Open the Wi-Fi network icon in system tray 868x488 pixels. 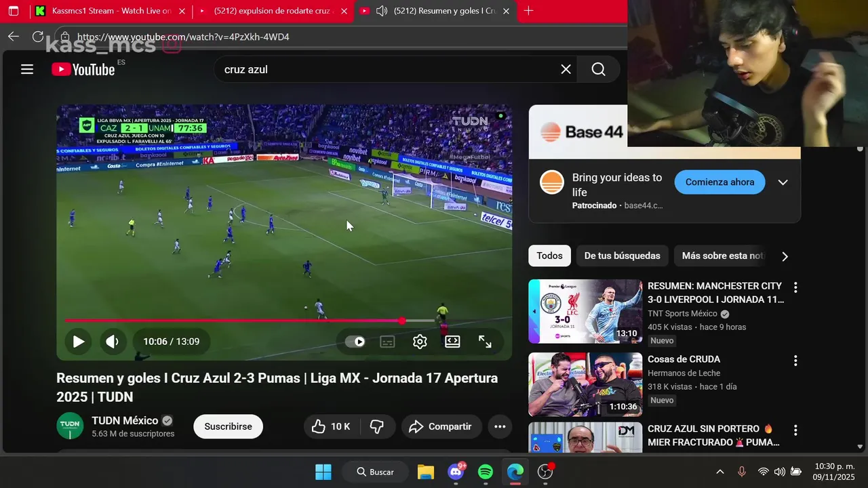pyautogui.click(x=764, y=472)
